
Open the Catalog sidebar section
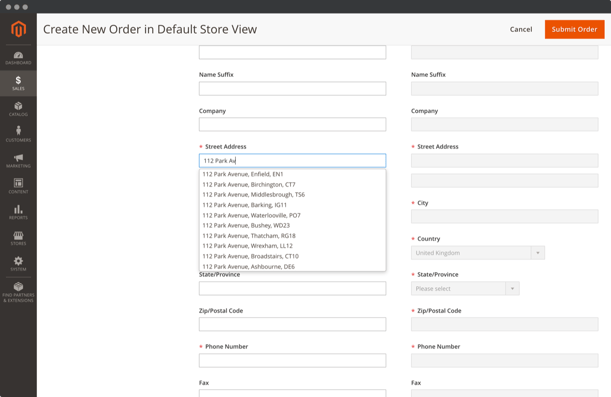click(18, 109)
